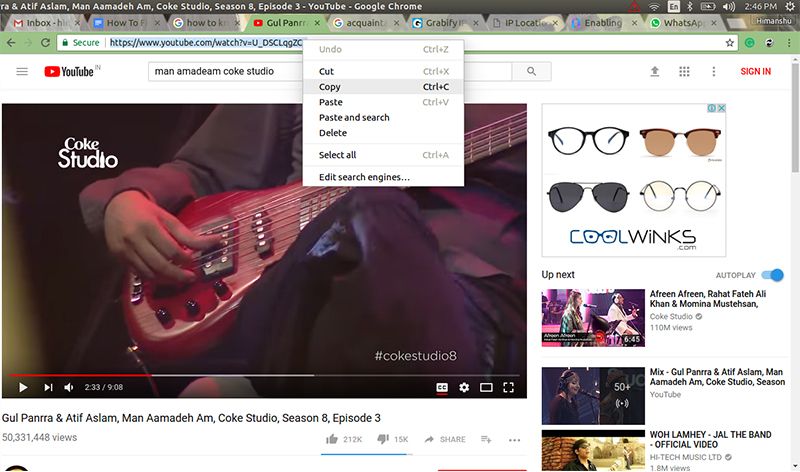
Task: Click SIGN IN on YouTube
Action: coord(756,71)
